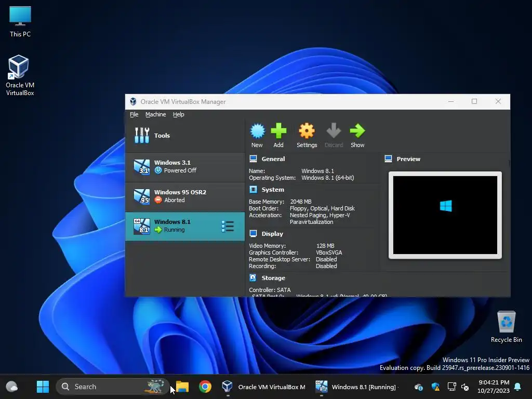Click the Windows Security shield tray icon

tap(435, 387)
